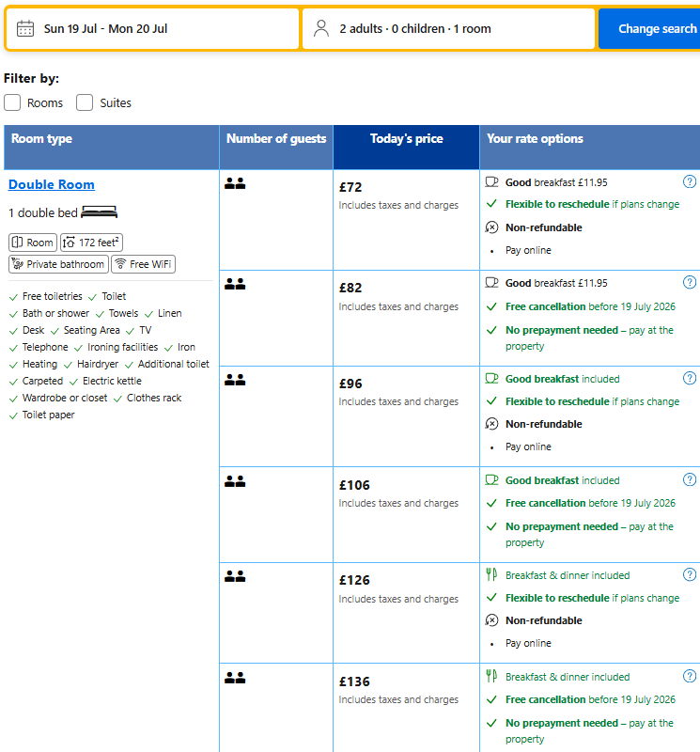Open help icon for the £126 rate
700x752 pixels.
coord(690,574)
